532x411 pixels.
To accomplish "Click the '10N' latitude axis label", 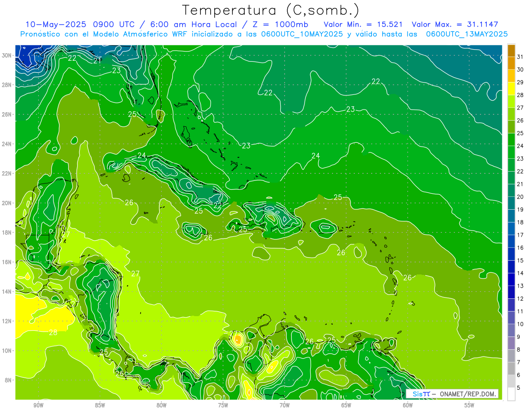I will tap(7, 350).
